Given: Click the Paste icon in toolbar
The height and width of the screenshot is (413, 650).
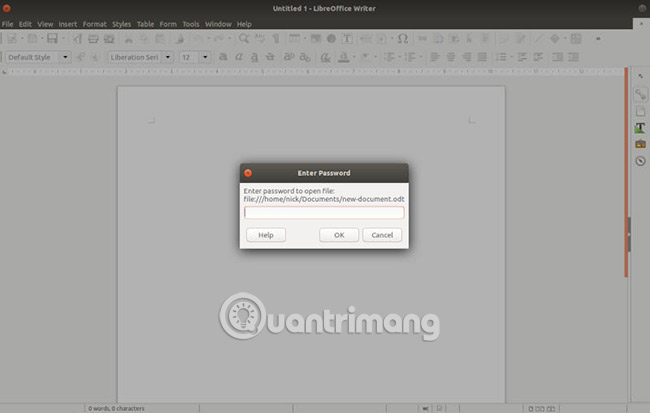Looking at the screenshot, I should pos(160,39).
